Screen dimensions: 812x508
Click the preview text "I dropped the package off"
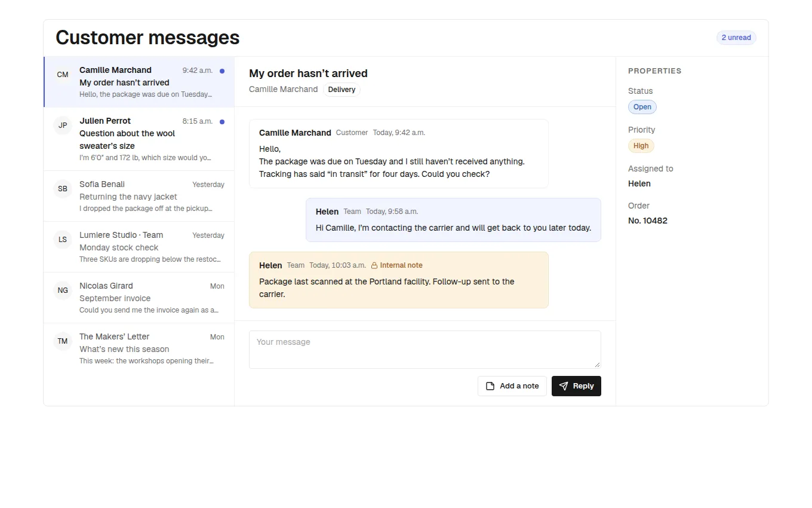pyautogui.click(x=146, y=209)
